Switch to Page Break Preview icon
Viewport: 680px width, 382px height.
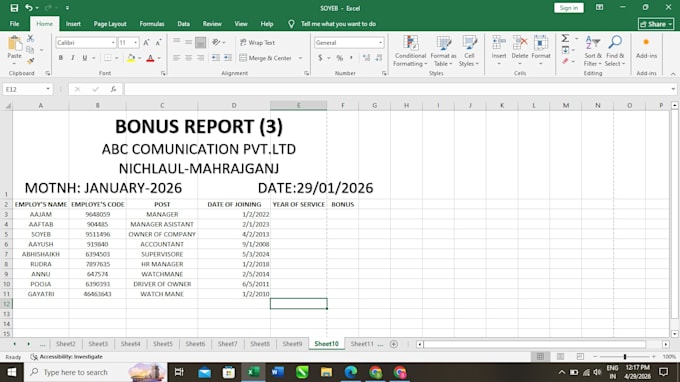pos(580,356)
